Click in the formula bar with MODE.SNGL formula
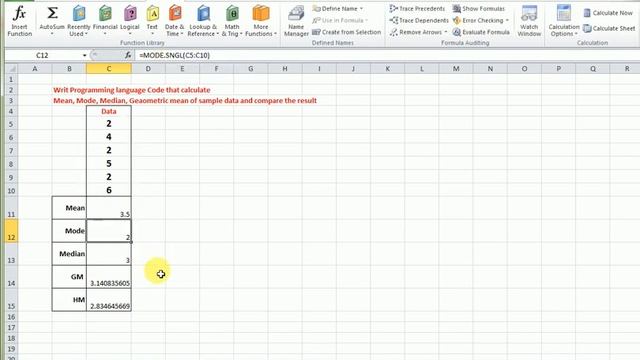 coord(386,55)
